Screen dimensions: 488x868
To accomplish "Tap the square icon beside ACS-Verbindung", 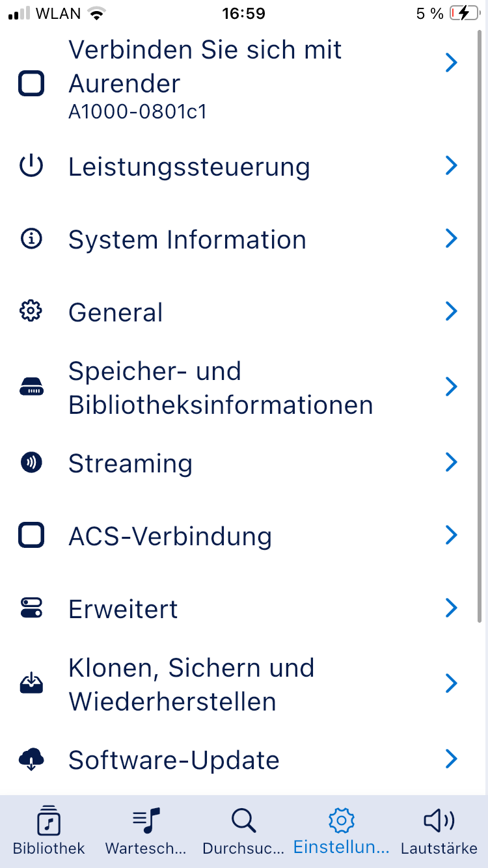I will [31, 536].
